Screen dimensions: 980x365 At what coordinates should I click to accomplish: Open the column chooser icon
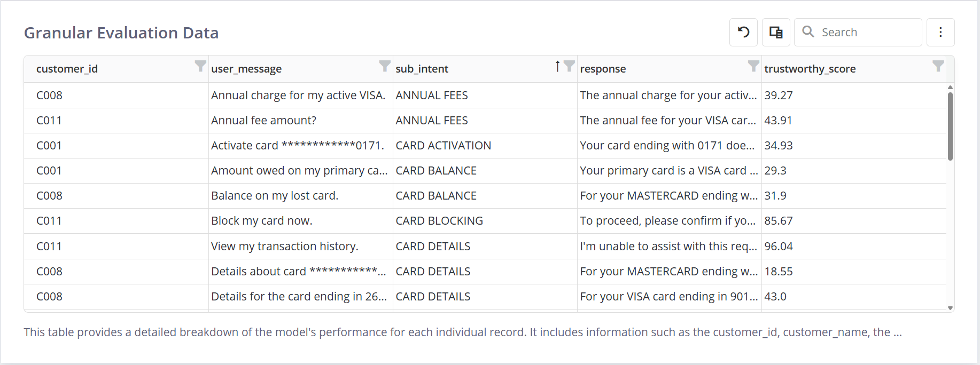(776, 32)
